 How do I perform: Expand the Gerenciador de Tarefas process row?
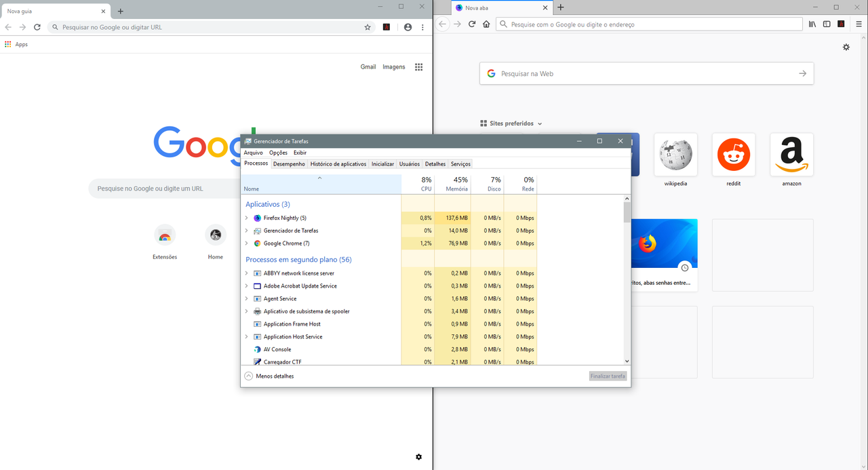point(246,231)
